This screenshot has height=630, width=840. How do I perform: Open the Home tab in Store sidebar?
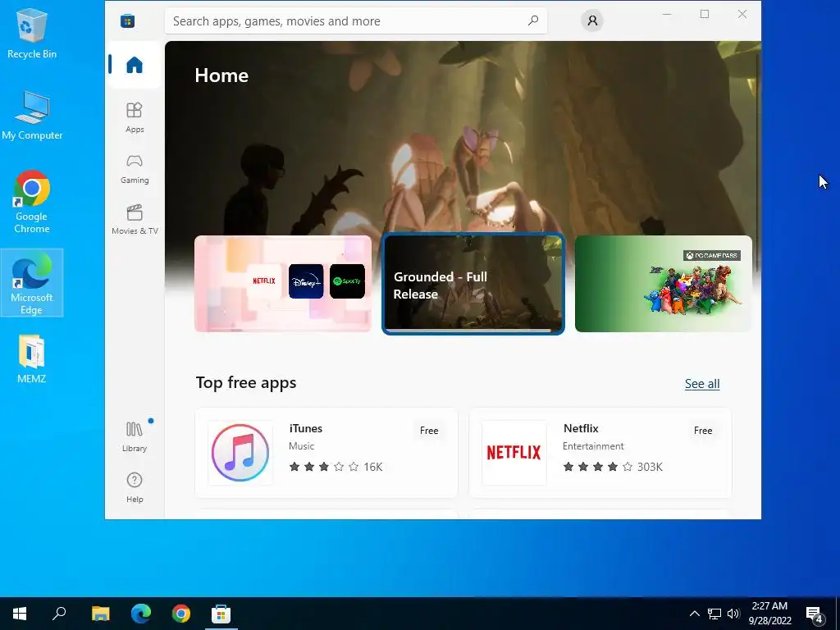click(135, 65)
